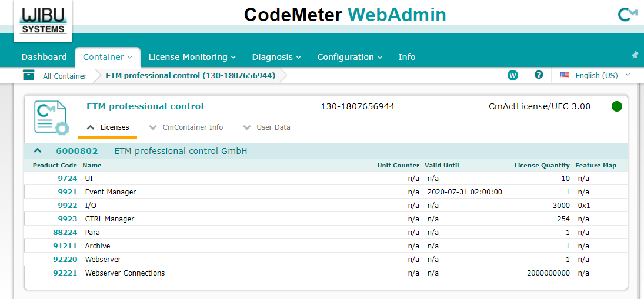Click the pin icon in navigation bar
This screenshot has height=299, width=644.
click(635, 55)
